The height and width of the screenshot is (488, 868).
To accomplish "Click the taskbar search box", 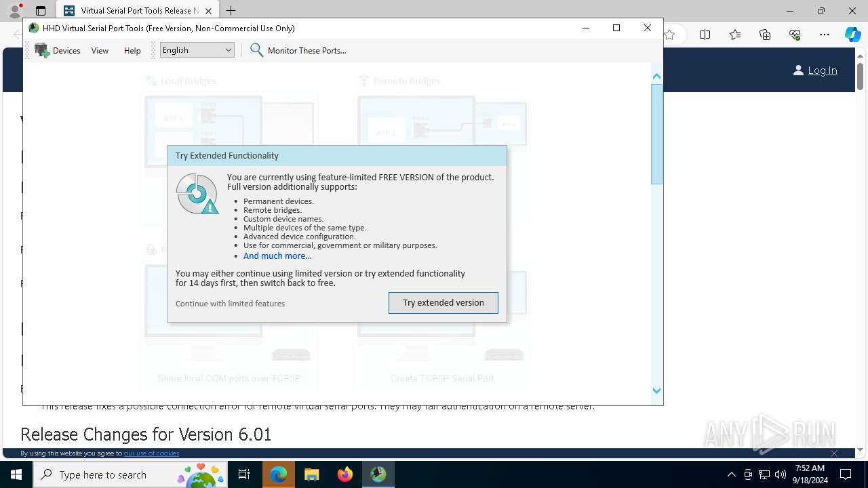I will coord(130,474).
